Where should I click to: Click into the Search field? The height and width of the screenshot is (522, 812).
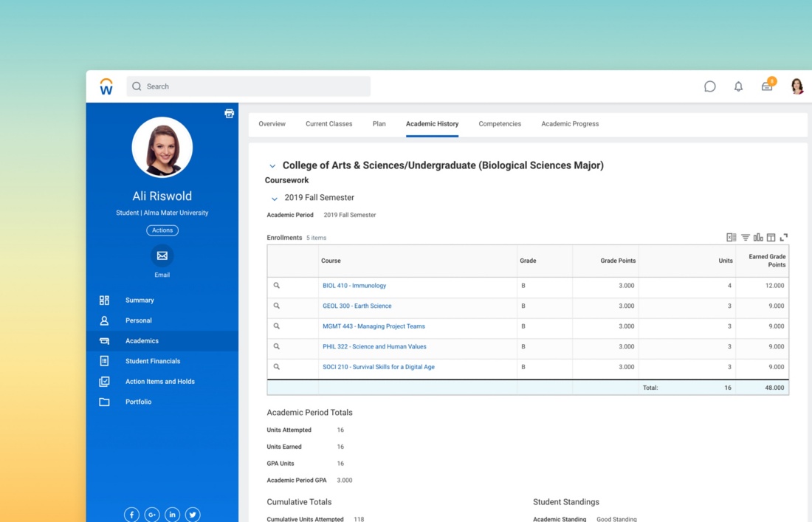[x=251, y=86]
